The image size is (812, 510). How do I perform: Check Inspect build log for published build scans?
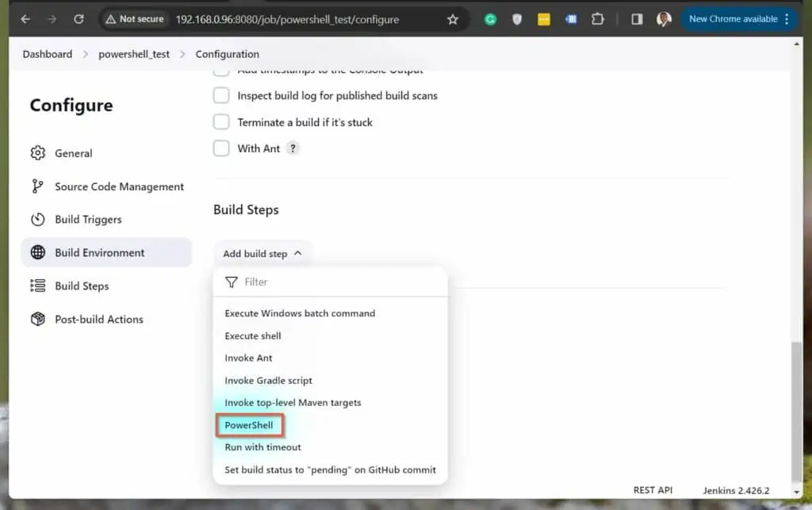pyautogui.click(x=221, y=95)
